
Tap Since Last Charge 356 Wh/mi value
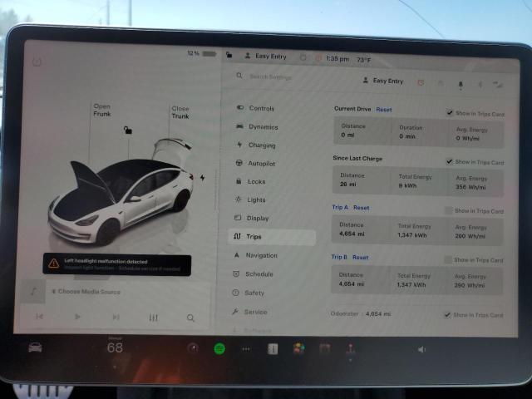pos(470,187)
